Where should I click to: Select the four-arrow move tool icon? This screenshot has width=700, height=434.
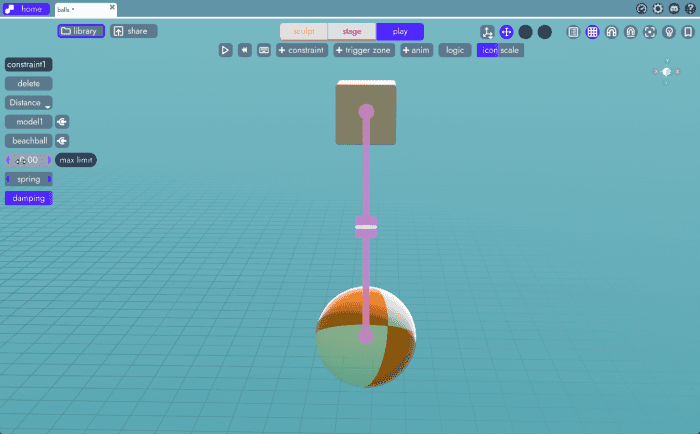[x=506, y=32]
